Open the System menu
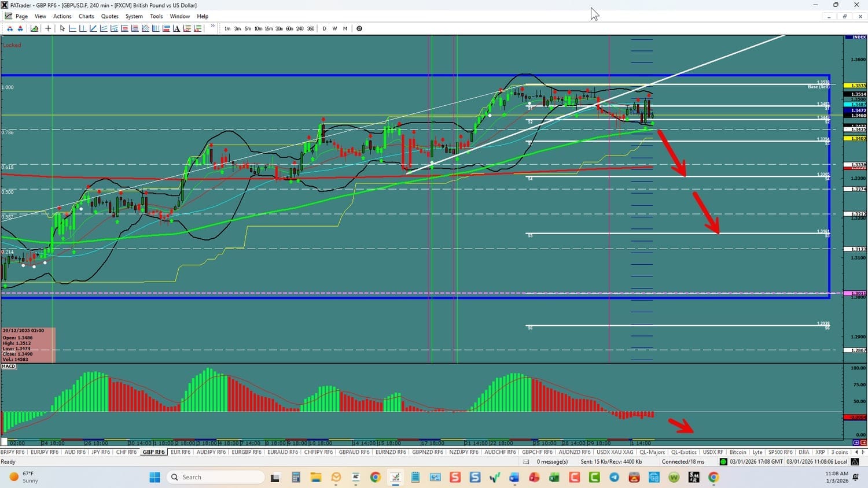 pyautogui.click(x=134, y=16)
